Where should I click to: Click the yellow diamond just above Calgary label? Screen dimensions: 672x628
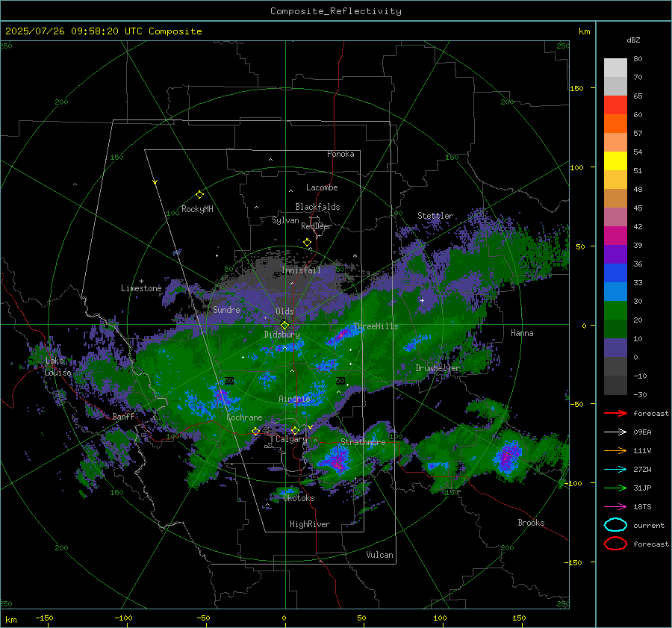pos(295,430)
